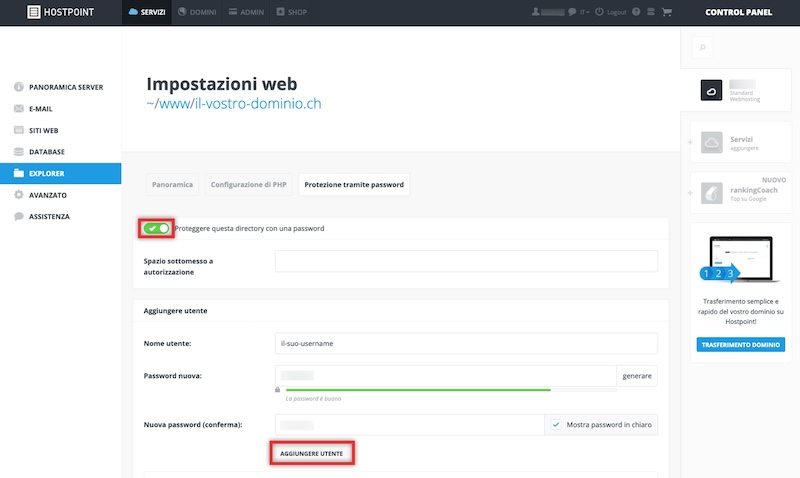Click the speech bubble language icon
800x478 pixels.
pyautogui.click(x=572, y=12)
